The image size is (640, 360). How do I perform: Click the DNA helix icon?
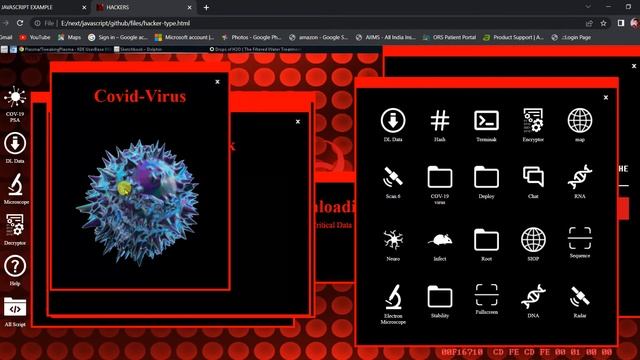533,301
